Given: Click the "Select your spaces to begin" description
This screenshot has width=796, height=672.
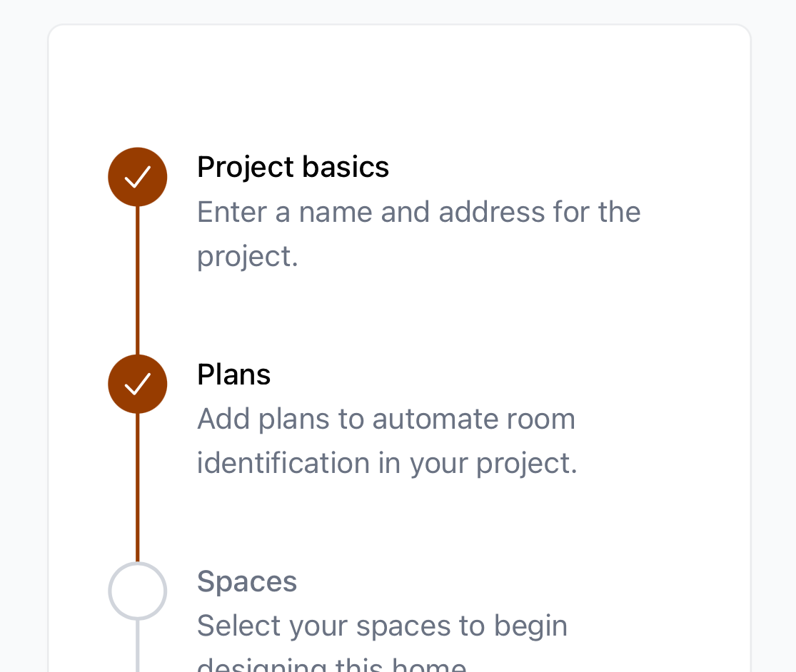Looking at the screenshot, I should tap(382, 626).
